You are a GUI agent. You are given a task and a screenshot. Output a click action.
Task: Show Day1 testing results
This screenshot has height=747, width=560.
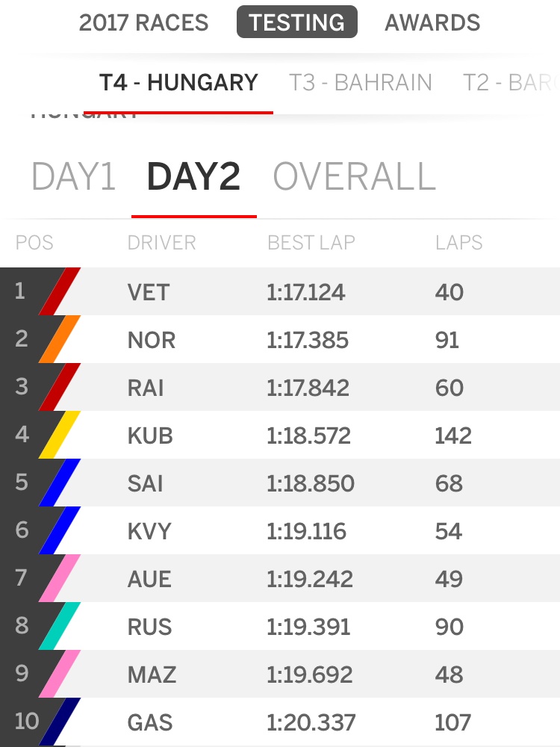tap(73, 177)
